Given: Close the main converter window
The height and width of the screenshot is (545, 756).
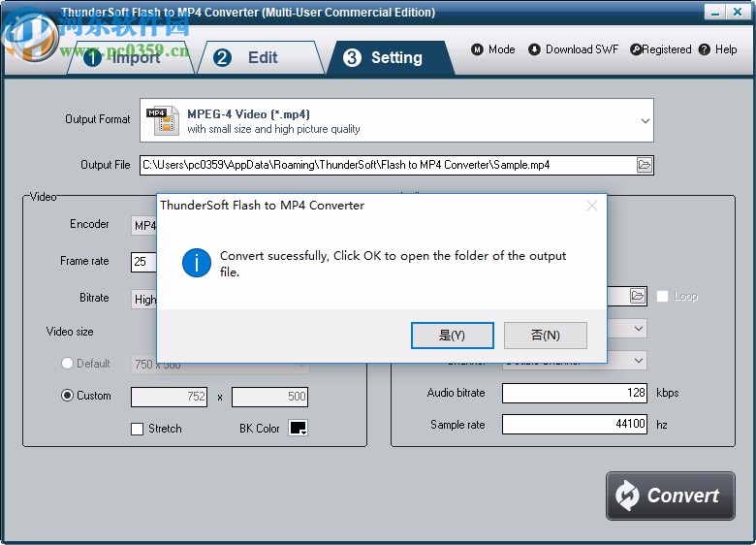Looking at the screenshot, I should point(738,13).
